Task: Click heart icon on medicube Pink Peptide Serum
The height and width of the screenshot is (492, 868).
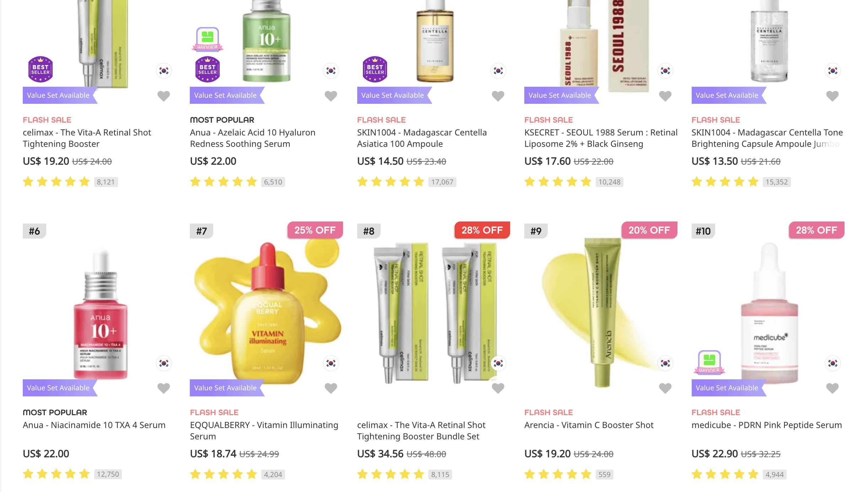Action: tap(832, 388)
